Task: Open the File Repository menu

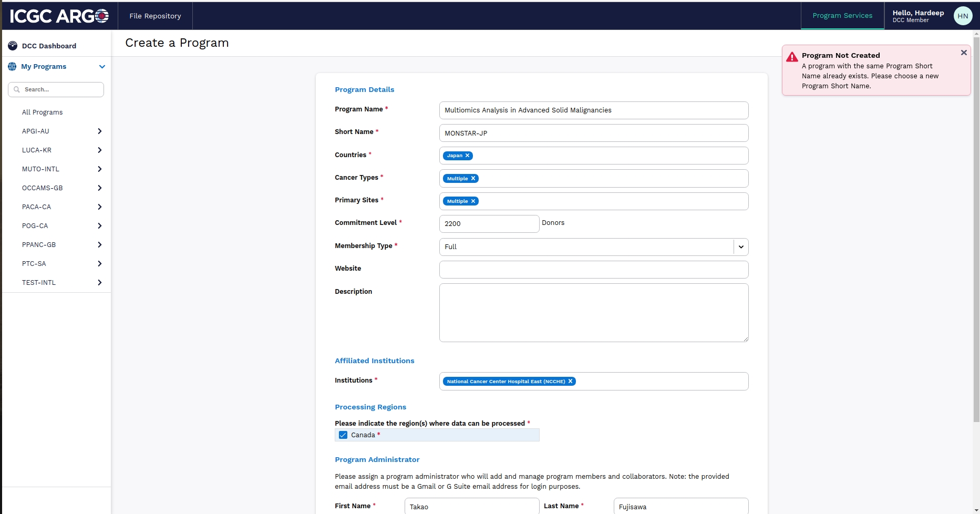Action: 155,16
